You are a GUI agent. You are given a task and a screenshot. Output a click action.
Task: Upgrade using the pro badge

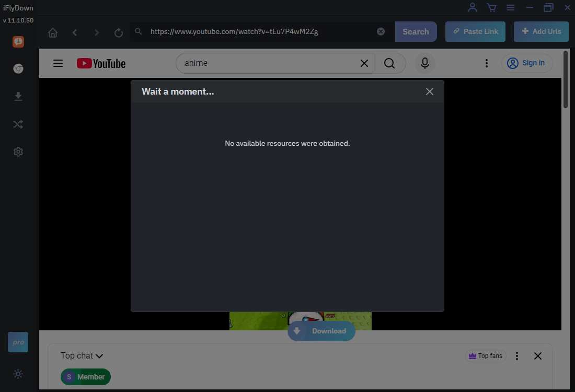point(18,342)
